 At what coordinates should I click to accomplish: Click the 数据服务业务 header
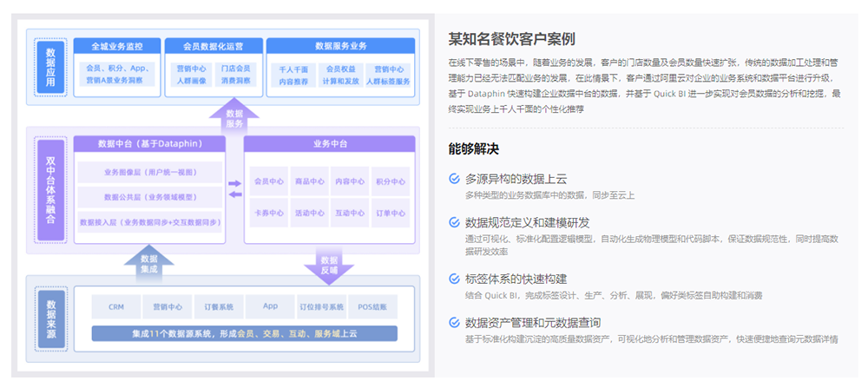pos(340,45)
